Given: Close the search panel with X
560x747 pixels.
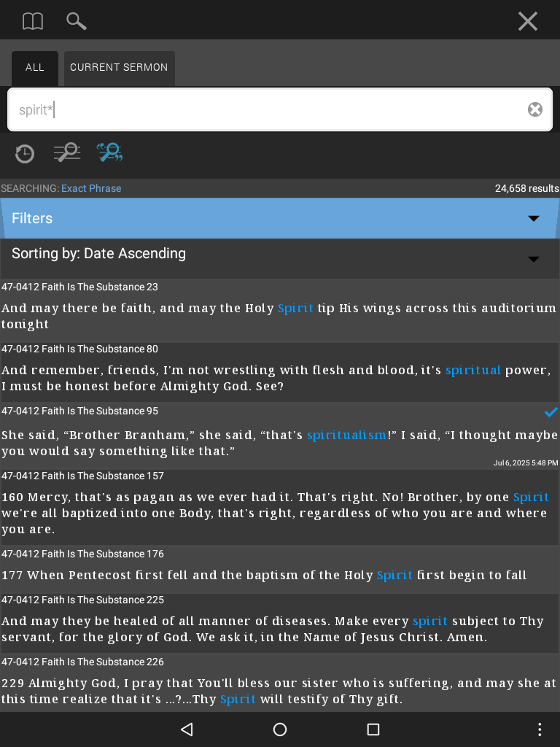Looking at the screenshot, I should click(528, 21).
